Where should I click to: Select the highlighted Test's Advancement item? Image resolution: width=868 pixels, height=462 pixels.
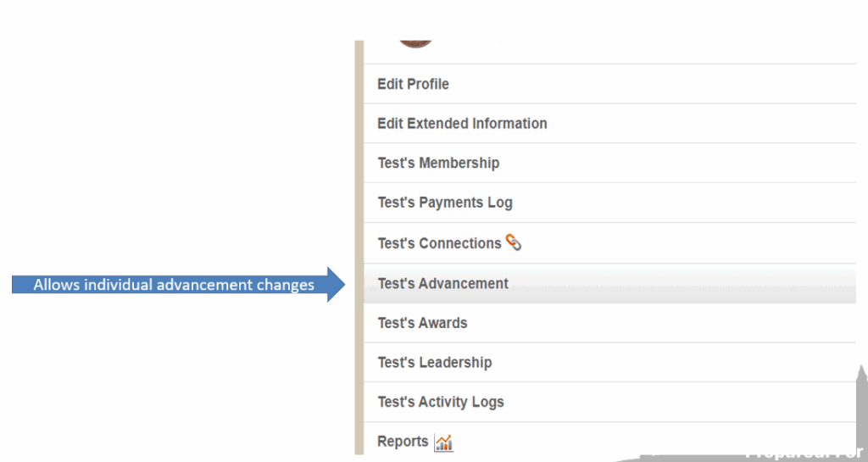[442, 283]
